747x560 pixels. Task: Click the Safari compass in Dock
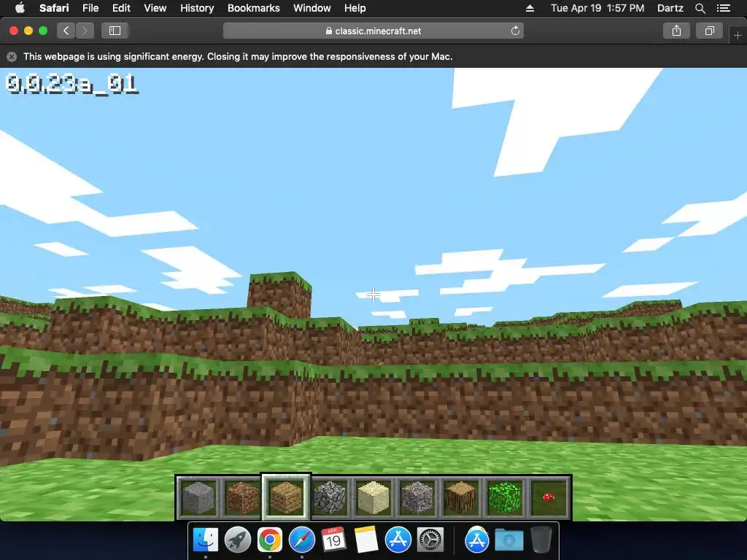coord(301,540)
